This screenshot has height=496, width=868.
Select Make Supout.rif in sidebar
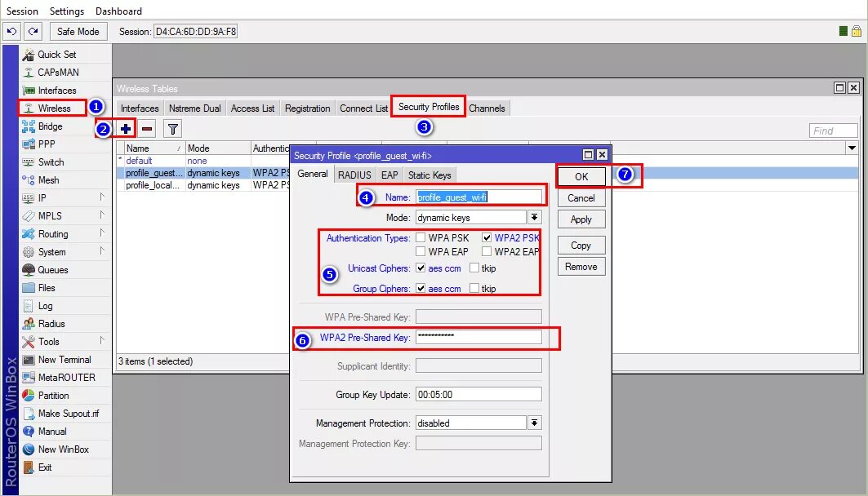68,413
